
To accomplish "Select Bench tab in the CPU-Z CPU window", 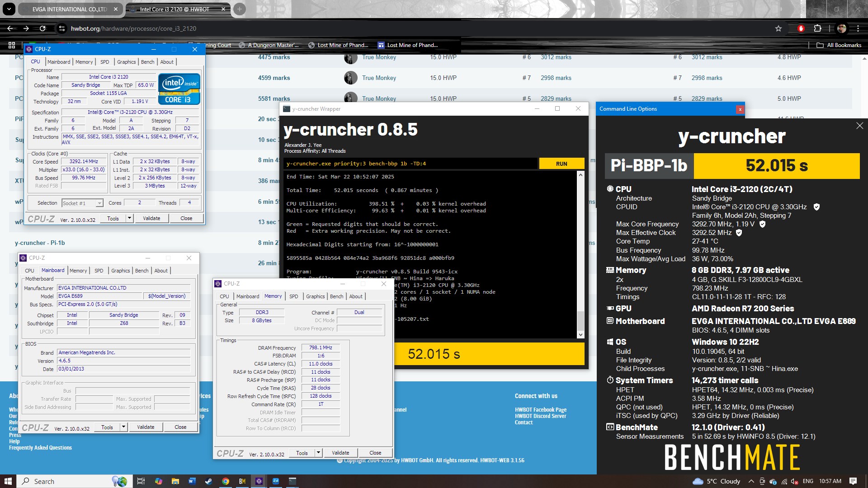I will [x=147, y=62].
